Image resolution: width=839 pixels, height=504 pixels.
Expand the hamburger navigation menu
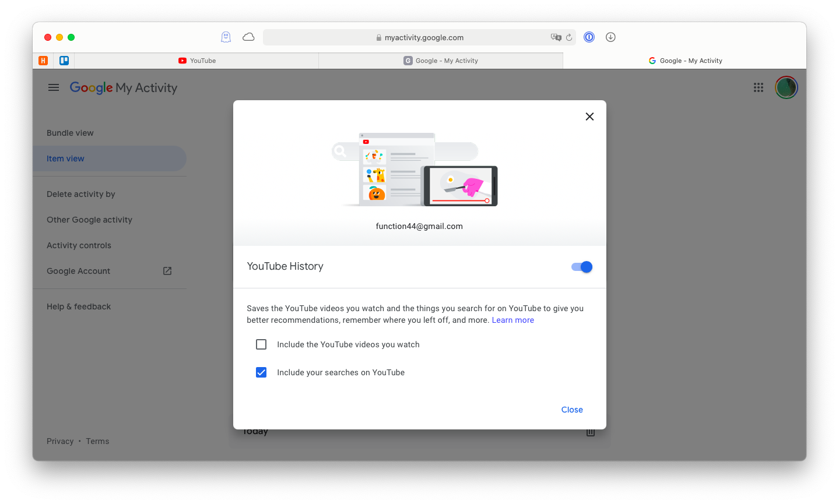point(53,87)
